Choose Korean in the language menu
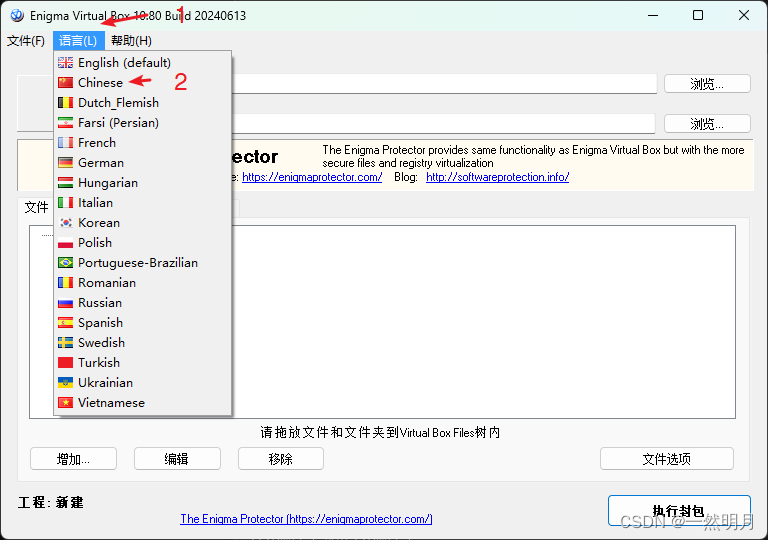 click(x=142, y=222)
